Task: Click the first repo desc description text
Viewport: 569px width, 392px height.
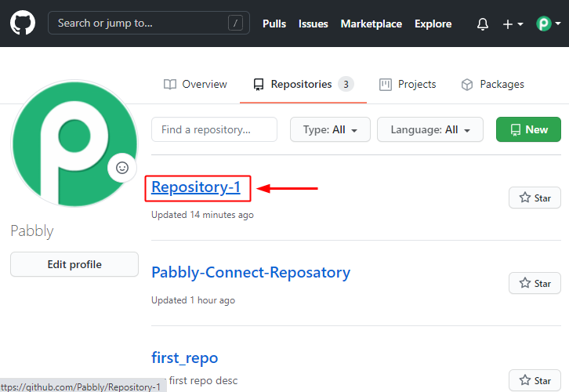Action: coord(203,380)
